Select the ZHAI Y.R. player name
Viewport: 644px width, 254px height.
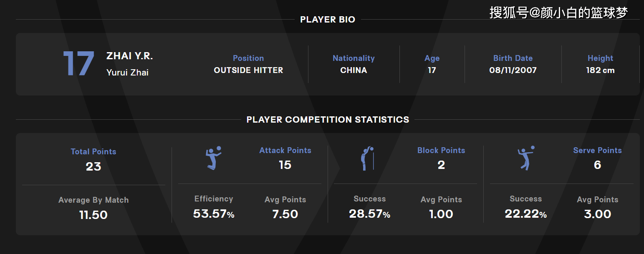point(129,56)
